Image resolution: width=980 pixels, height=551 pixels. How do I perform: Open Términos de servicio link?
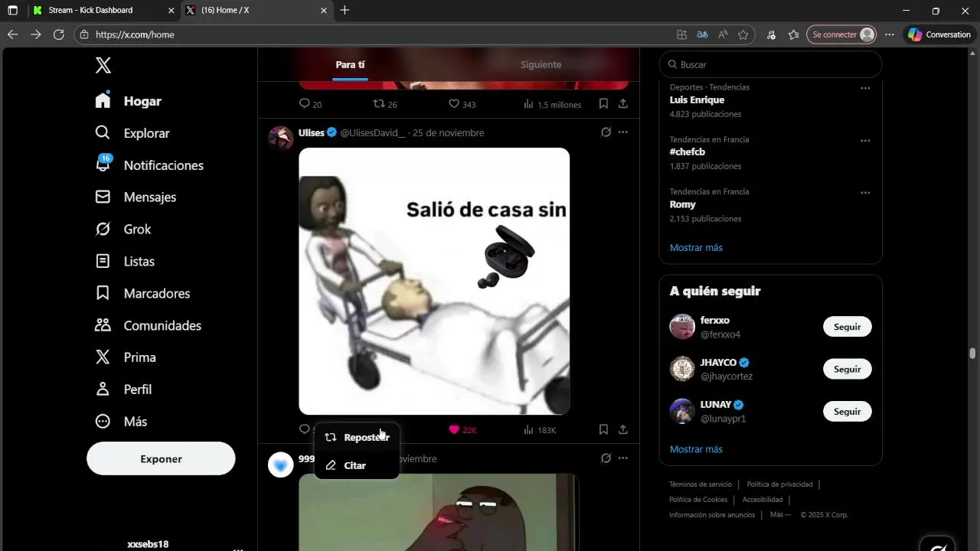coord(701,484)
